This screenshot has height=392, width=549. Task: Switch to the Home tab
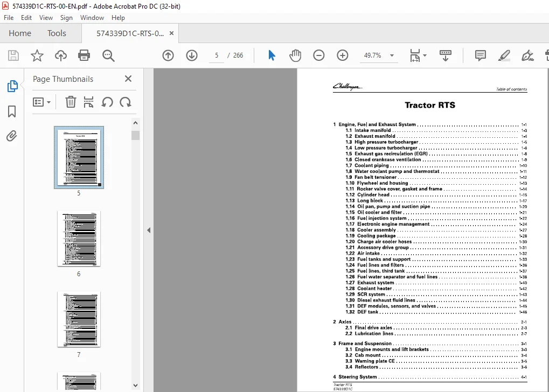click(20, 33)
